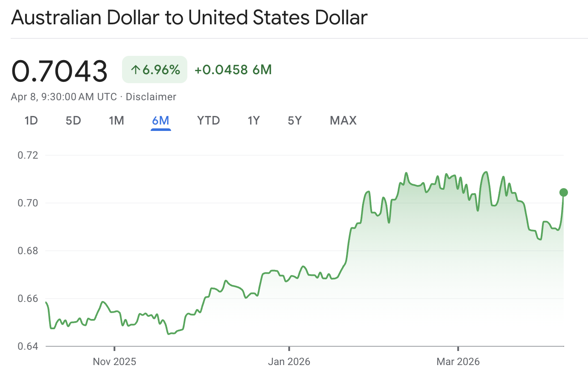Click the currently active 6M tab
The image size is (588, 377).
coord(160,121)
